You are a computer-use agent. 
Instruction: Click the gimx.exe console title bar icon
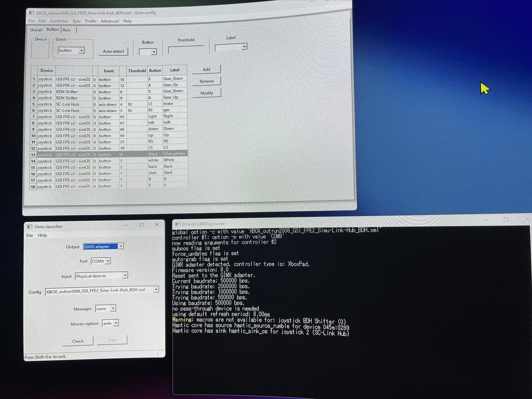click(178, 224)
